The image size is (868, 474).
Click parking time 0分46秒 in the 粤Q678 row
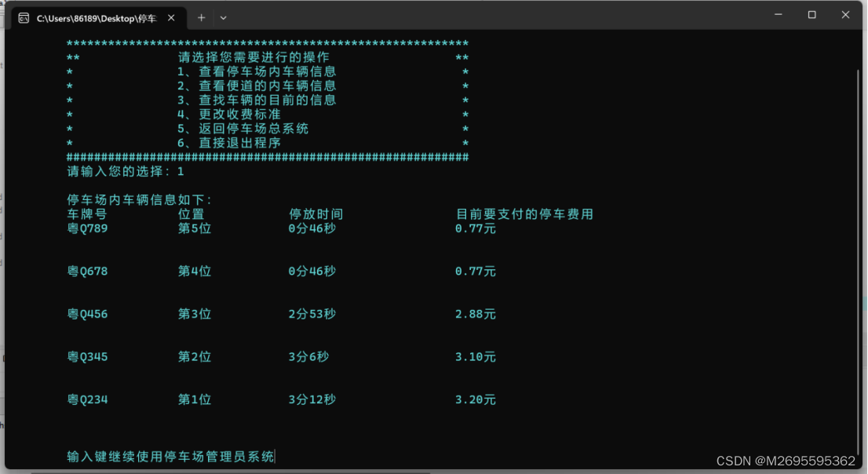312,272
